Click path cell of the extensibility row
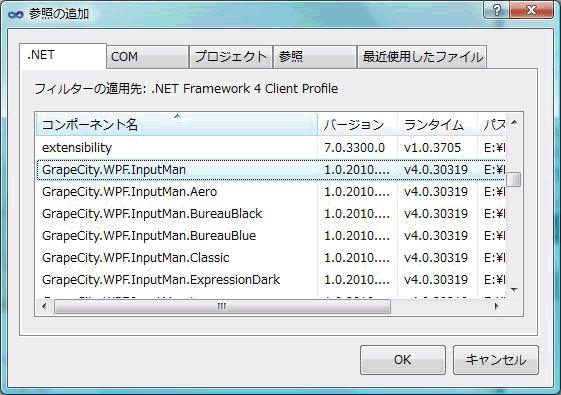Screen dimensions: 561x395 [x=494, y=147]
